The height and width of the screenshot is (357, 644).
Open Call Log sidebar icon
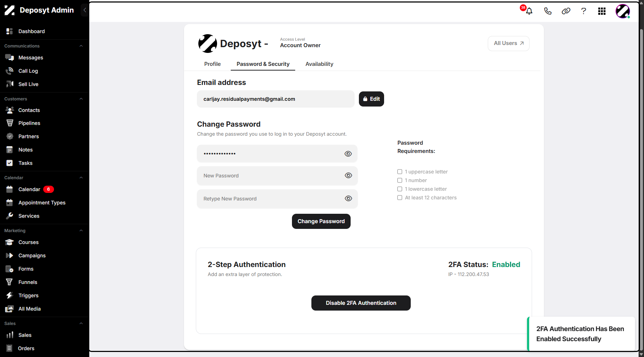click(x=10, y=71)
